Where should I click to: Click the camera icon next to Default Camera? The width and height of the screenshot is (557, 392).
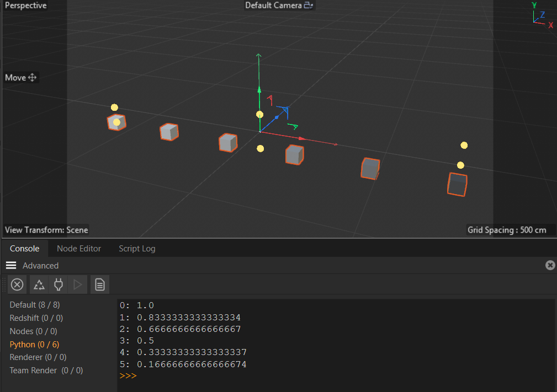[x=309, y=5]
